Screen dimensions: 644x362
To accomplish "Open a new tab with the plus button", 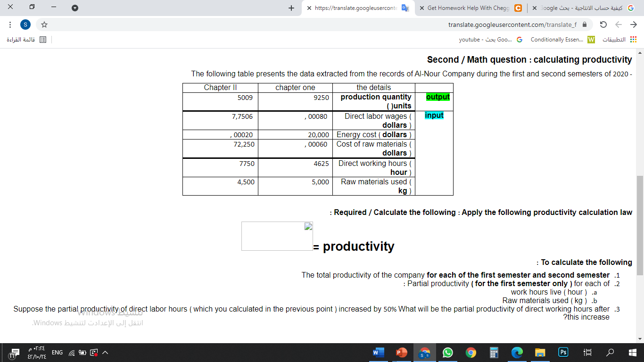I will [x=291, y=8].
